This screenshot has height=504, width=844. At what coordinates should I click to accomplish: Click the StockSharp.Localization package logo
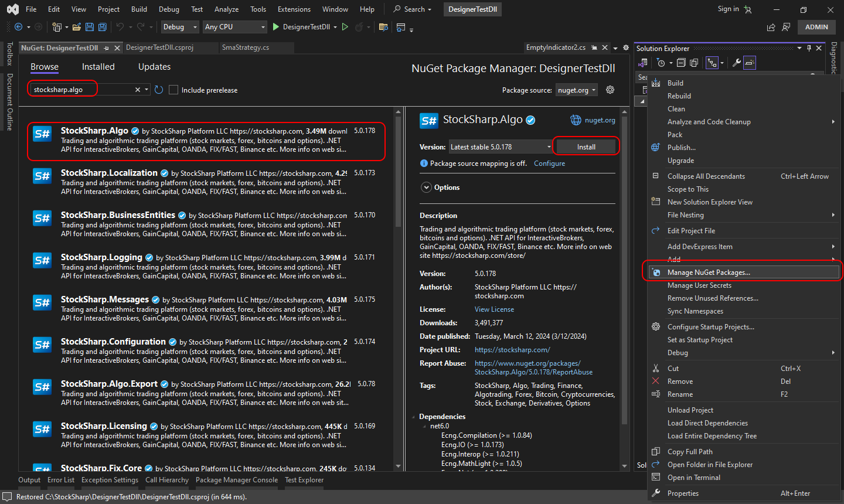(42, 176)
